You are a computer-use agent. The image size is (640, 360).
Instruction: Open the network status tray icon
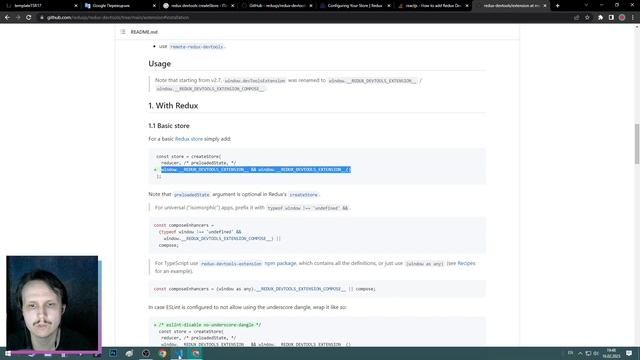click(588, 353)
